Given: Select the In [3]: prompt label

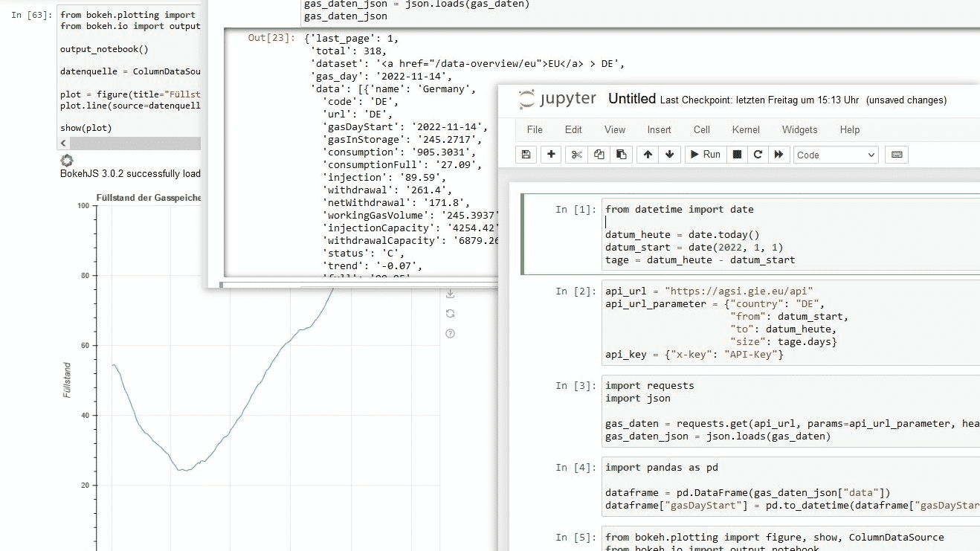Looking at the screenshot, I should click(576, 386).
